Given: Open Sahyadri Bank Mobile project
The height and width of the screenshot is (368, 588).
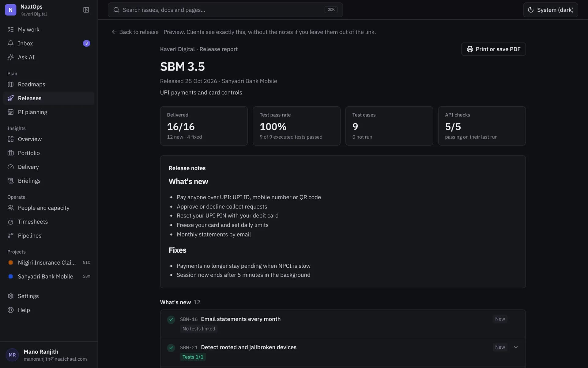Looking at the screenshot, I should (x=49, y=276).
